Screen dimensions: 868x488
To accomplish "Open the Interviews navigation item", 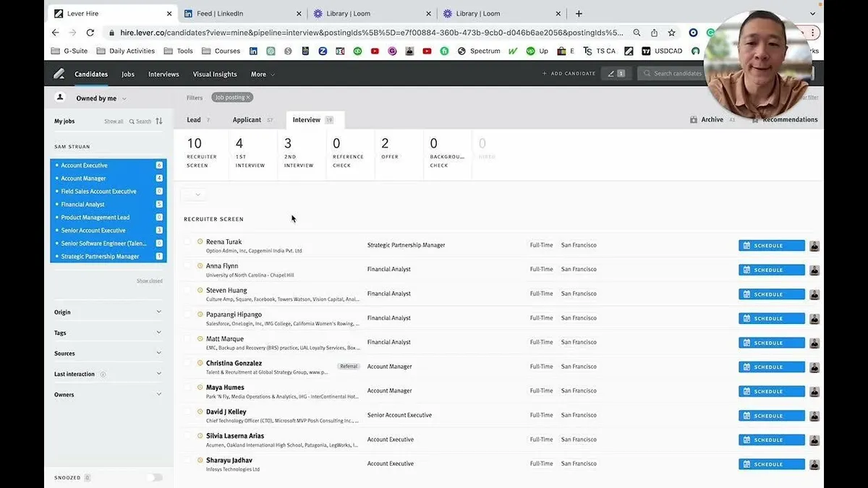I will [x=163, y=74].
